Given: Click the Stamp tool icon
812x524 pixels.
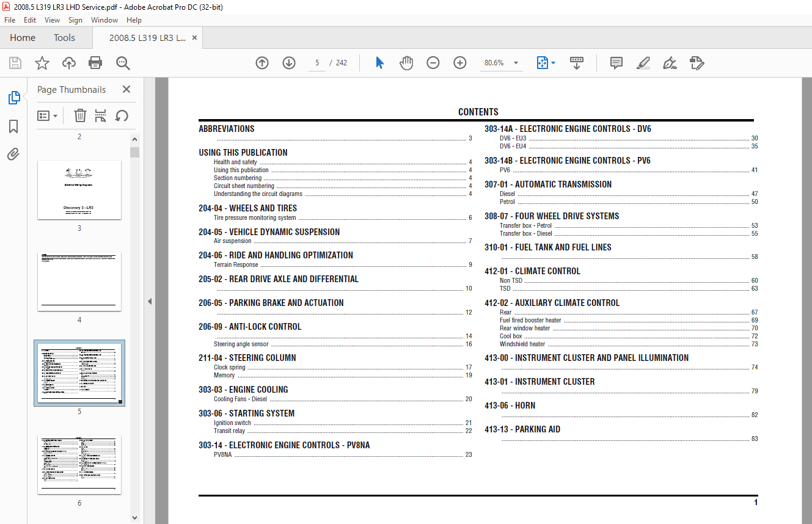Looking at the screenshot, I should tap(697, 63).
